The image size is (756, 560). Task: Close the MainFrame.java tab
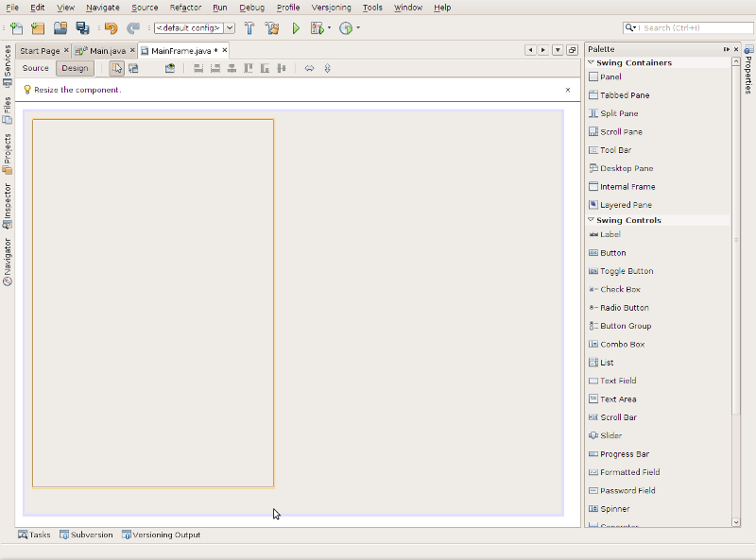coord(225,50)
